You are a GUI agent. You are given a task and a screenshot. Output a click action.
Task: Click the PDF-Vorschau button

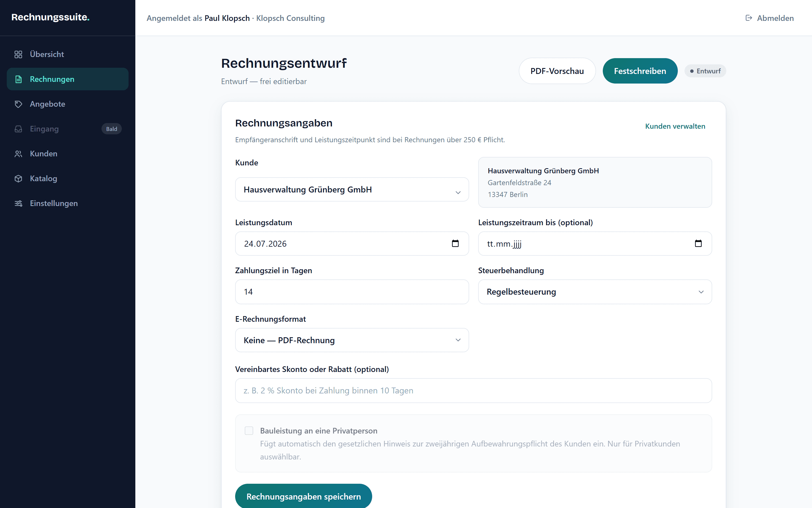[x=557, y=71]
